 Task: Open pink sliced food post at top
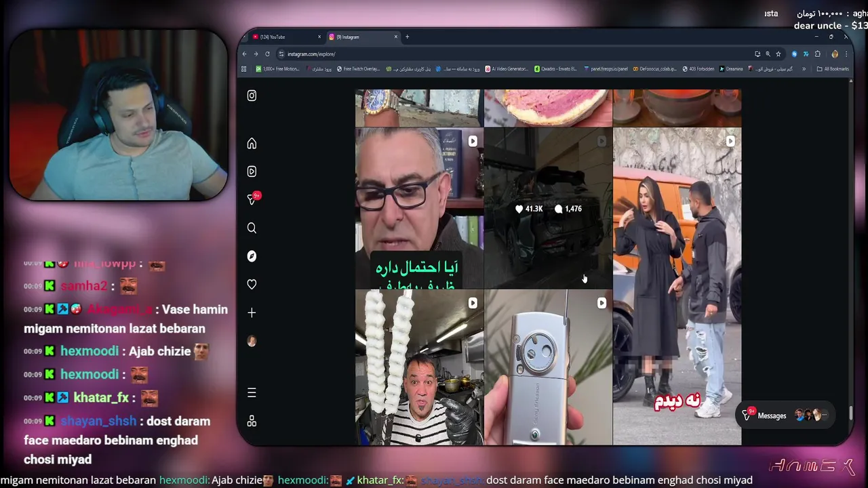tap(548, 108)
